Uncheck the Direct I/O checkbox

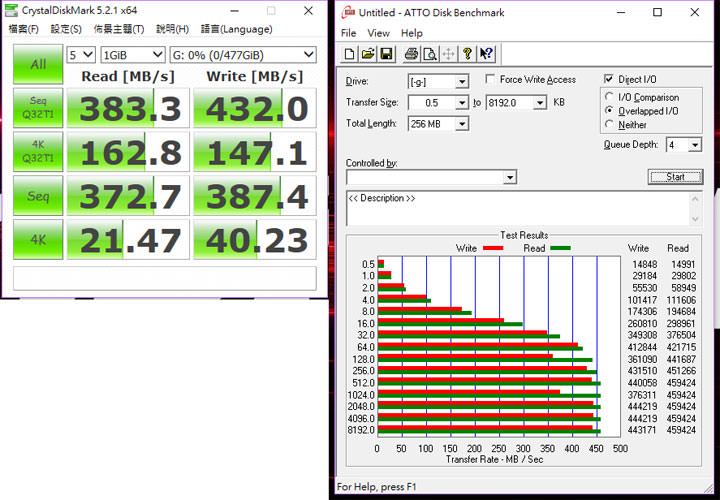point(609,80)
